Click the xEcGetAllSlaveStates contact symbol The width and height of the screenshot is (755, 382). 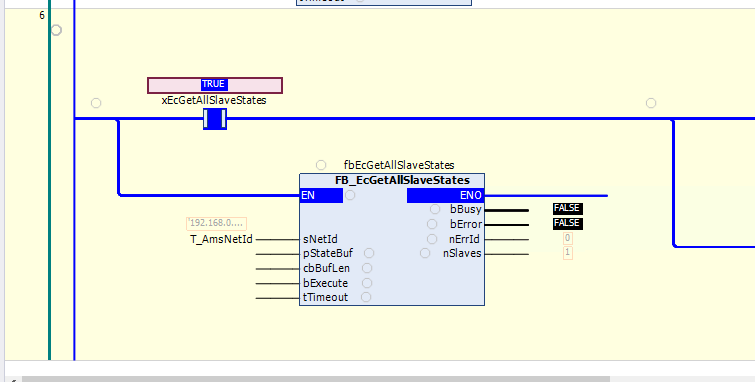coord(215,119)
